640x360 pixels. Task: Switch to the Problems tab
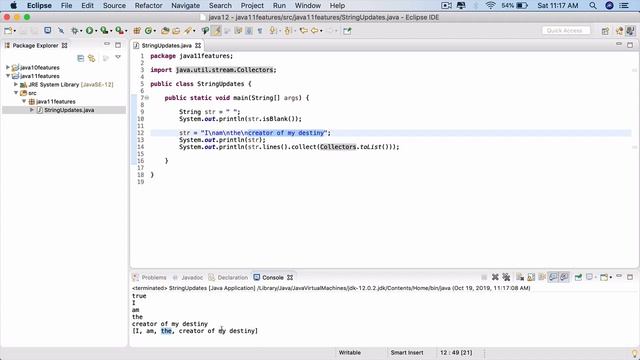click(x=150, y=278)
